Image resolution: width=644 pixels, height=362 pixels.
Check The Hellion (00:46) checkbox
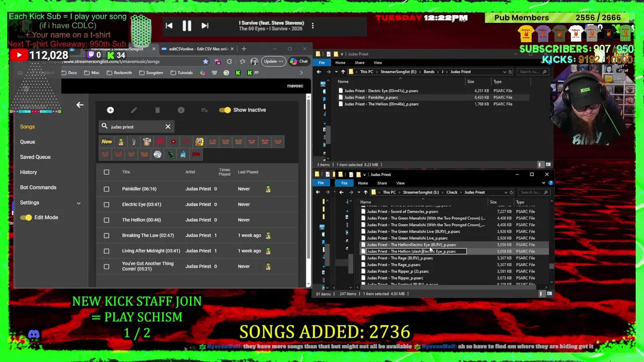click(106, 220)
